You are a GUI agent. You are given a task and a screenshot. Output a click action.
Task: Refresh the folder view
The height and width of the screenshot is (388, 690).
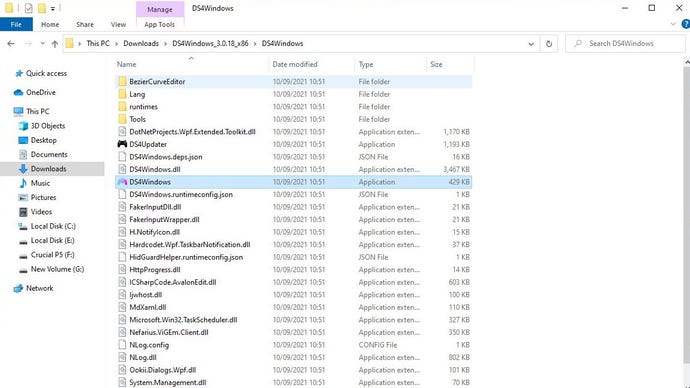tap(549, 44)
